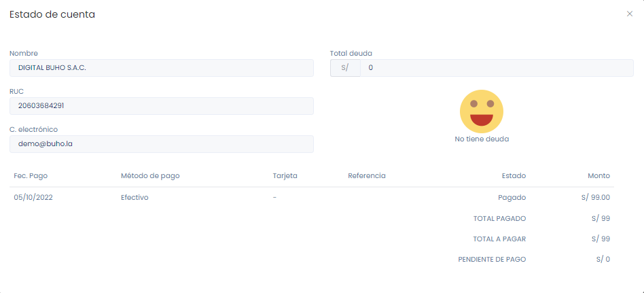Image resolution: width=644 pixels, height=293 pixels.
Task: Click the happy face no-debt icon
Action: [481, 111]
